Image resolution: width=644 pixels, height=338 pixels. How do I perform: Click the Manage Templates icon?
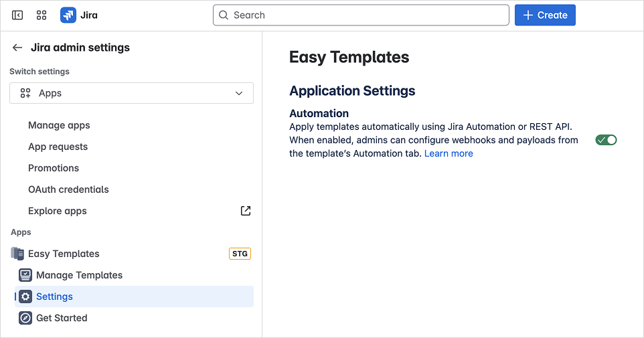pos(25,275)
